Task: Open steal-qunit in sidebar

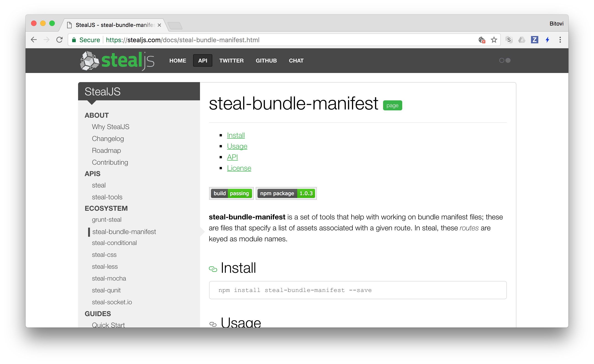Action: [106, 290]
